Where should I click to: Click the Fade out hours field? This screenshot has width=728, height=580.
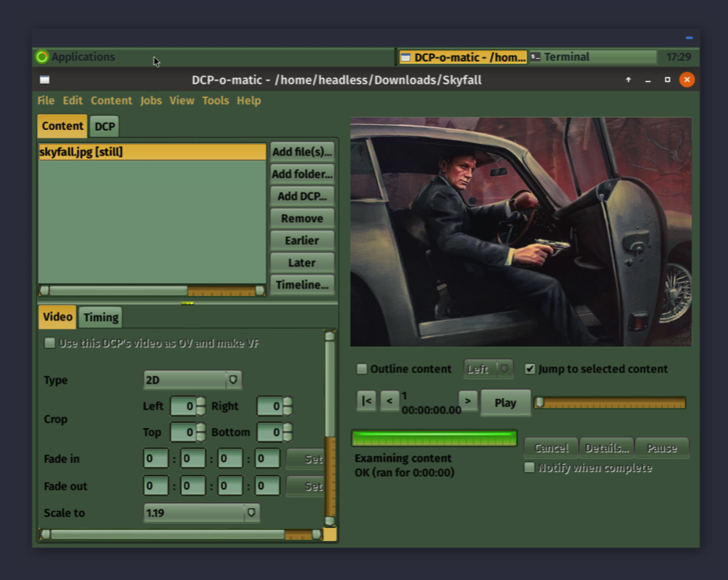[156, 486]
